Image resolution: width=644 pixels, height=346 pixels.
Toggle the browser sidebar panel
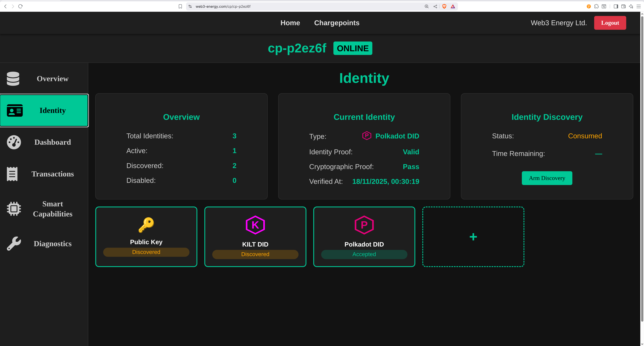pyautogui.click(x=616, y=7)
